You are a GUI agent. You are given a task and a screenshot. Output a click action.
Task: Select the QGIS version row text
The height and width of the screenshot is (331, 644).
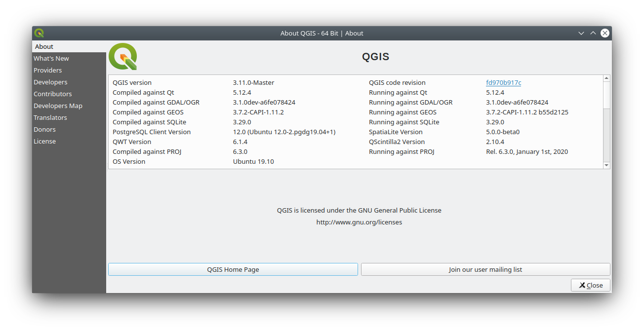tap(131, 82)
